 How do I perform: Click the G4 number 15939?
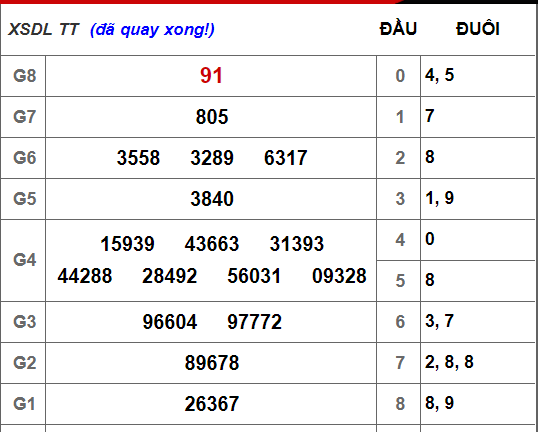pos(127,244)
